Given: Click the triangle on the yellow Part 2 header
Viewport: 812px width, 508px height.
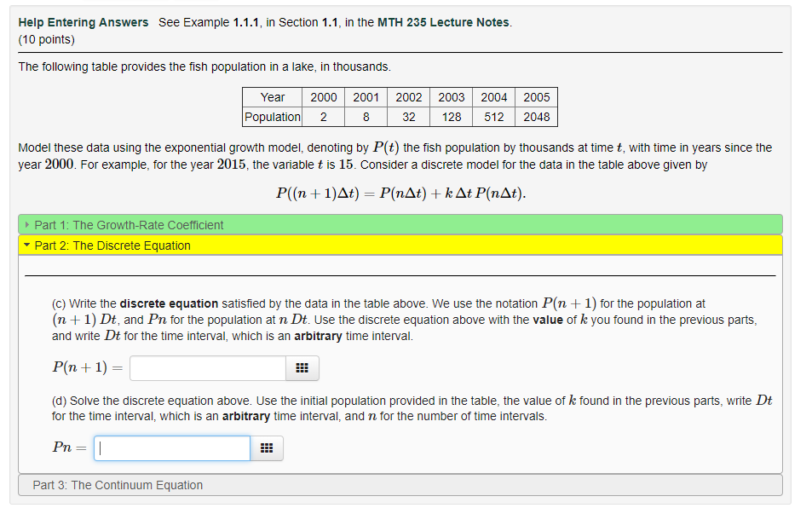Looking at the screenshot, I should click(28, 243).
